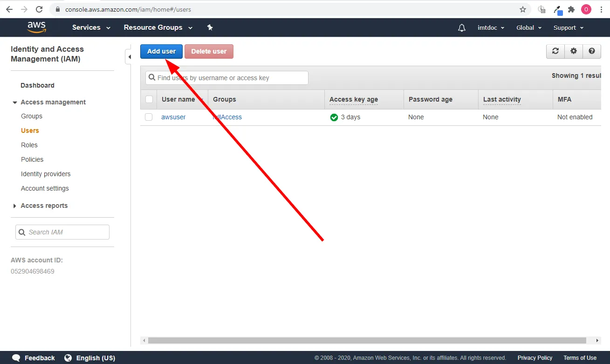Open the Terms of Use link

click(x=580, y=358)
